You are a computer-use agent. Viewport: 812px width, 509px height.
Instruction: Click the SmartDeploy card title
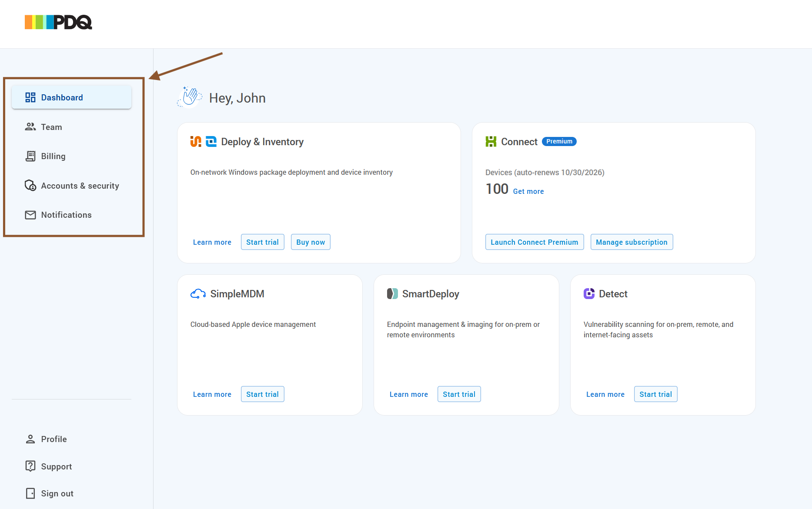point(431,294)
